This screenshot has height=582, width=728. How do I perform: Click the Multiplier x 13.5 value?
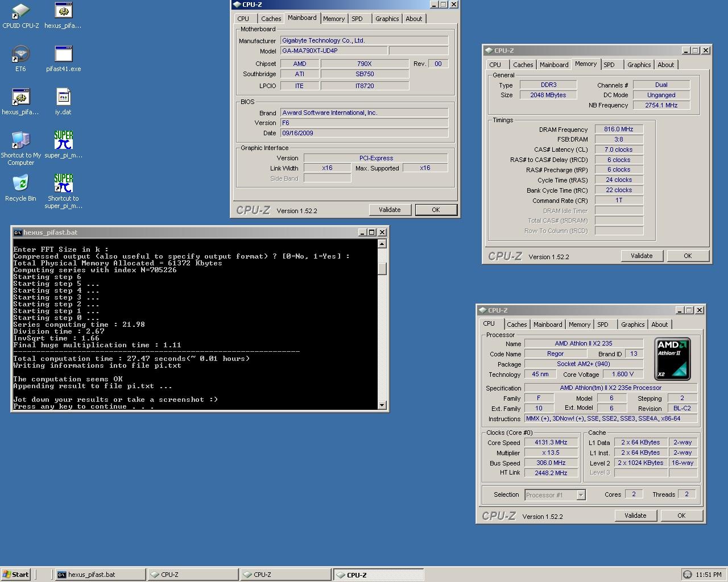pyautogui.click(x=551, y=452)
